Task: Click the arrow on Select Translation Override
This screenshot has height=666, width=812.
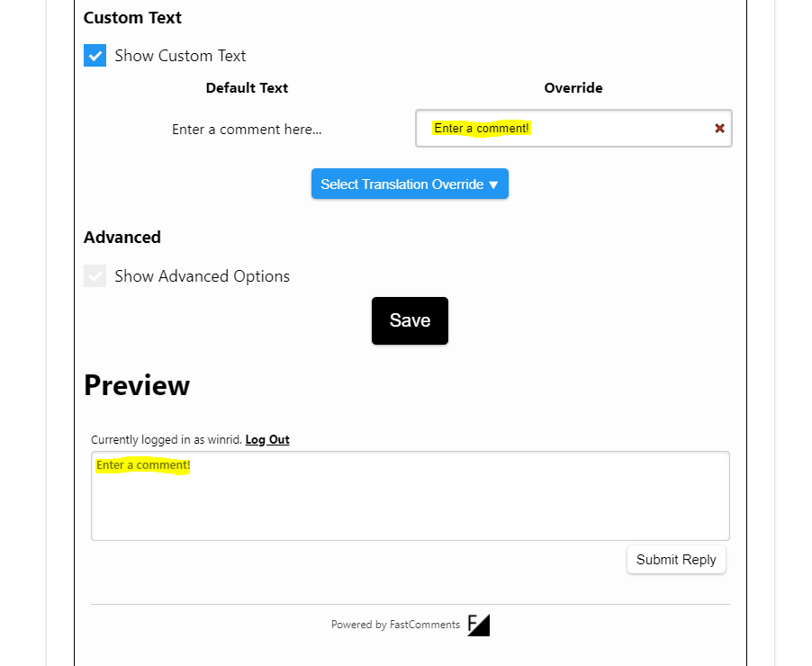Action: point(493,185)
